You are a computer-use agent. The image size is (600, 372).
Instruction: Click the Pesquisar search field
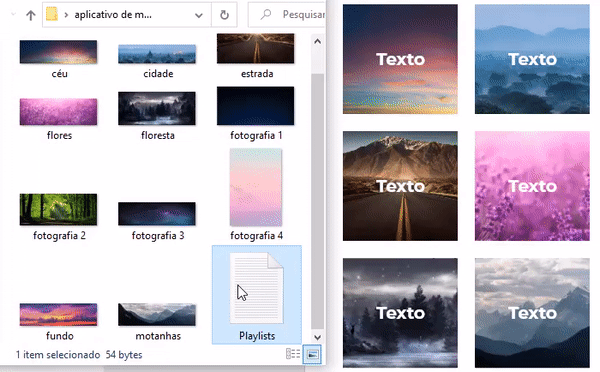coord(287,15)
